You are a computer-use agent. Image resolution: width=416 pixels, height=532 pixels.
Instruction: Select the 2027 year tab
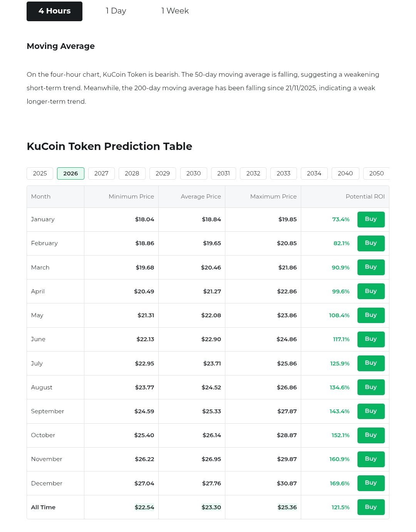pyautogui.click(x=101, y=173)
